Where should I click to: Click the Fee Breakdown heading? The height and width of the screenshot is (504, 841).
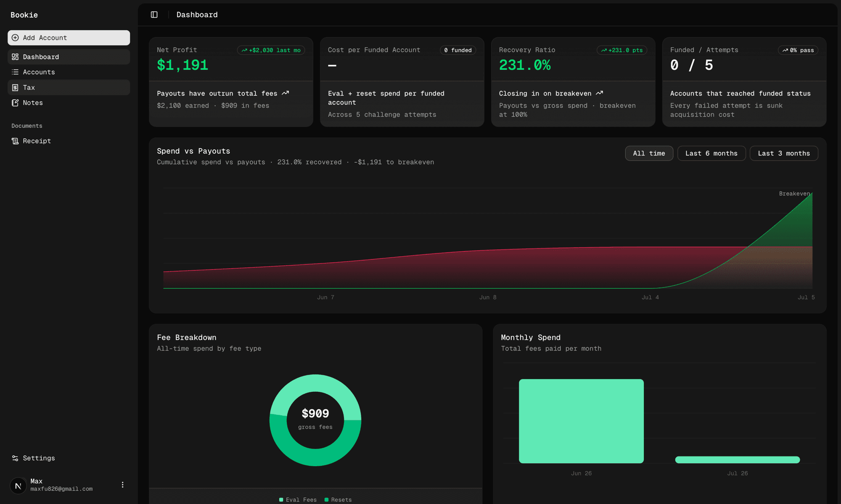[187, 338]
